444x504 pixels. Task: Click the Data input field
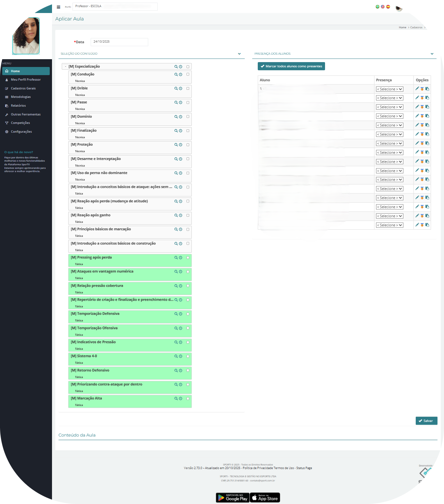coord(119,42)
